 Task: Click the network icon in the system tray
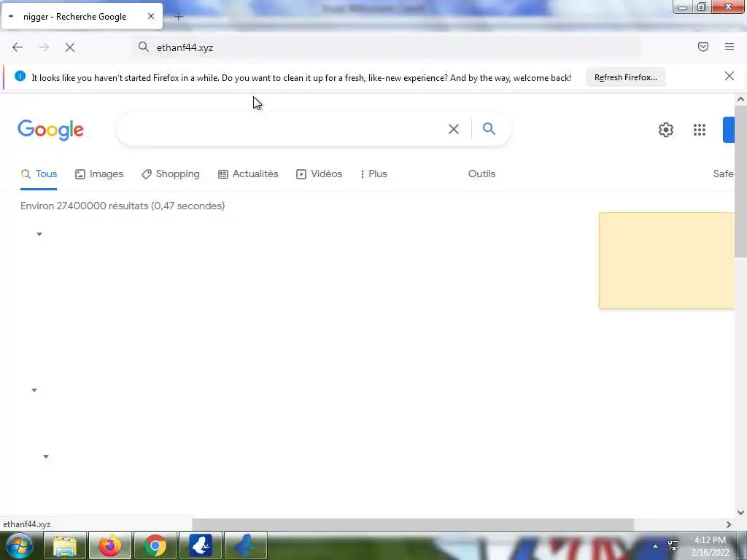(673, 545)
